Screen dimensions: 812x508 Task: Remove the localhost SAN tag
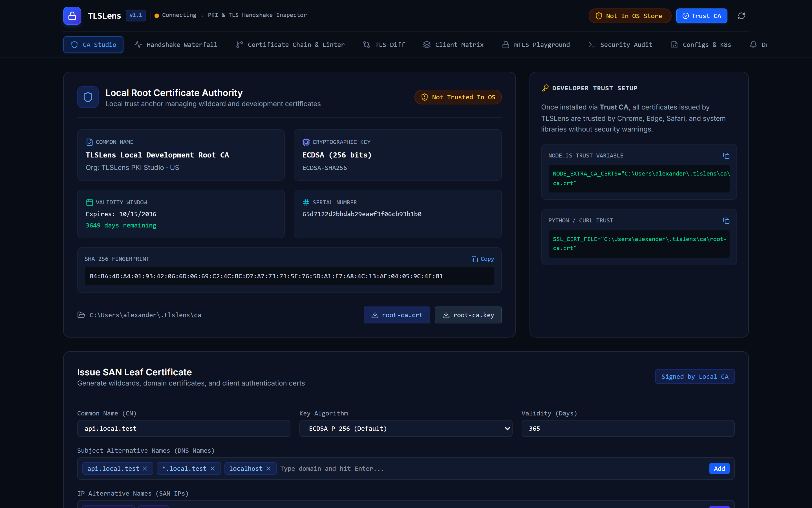268,468
